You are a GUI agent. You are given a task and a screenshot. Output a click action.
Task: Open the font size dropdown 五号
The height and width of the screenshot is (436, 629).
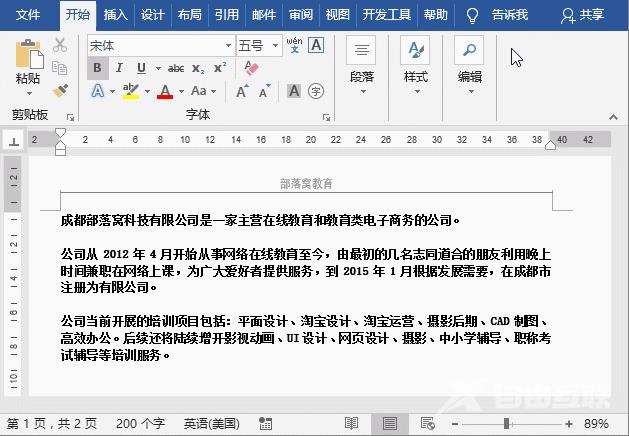275,45
